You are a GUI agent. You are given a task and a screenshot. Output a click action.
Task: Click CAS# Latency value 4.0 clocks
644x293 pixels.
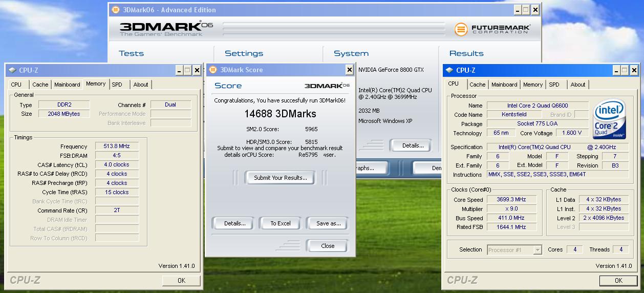117,165
